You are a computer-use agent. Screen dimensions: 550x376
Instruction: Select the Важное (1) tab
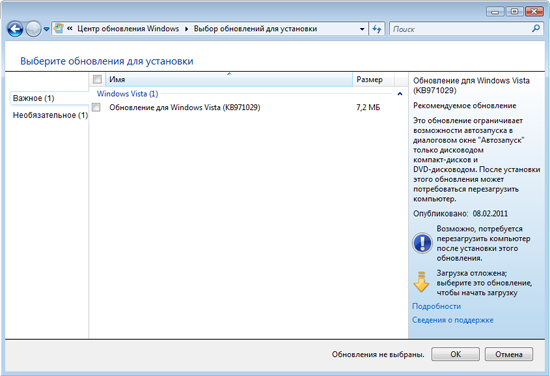click(34, 98)
